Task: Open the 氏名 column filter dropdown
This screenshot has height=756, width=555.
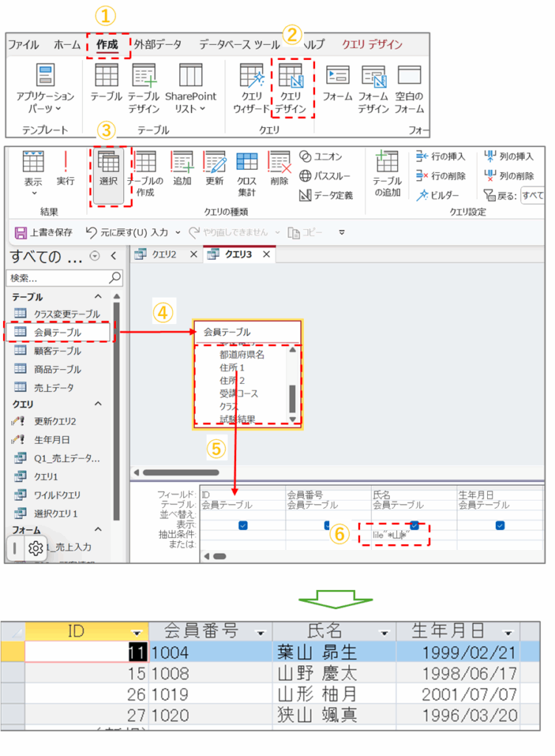Action: (x=384, y=633)
